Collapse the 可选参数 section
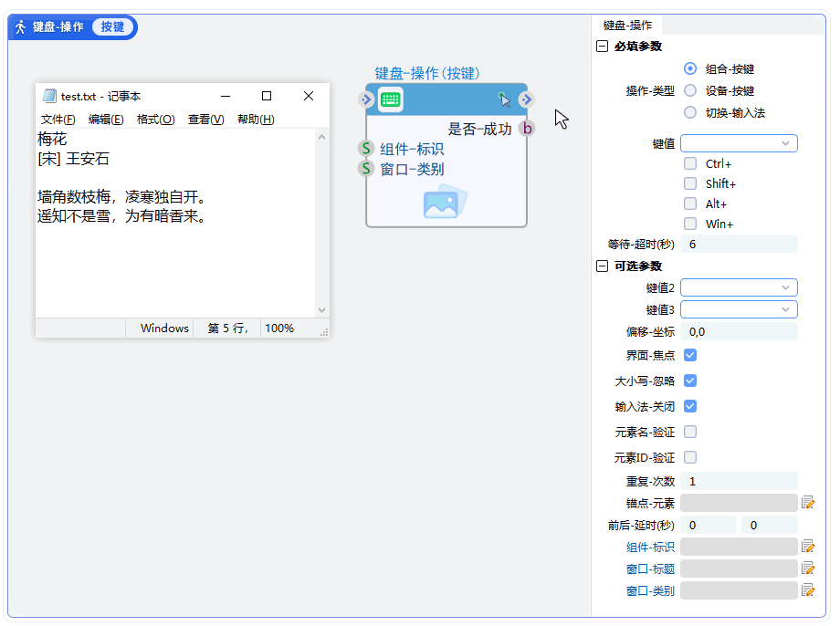The image size is (840, 626). pos(602,266)
